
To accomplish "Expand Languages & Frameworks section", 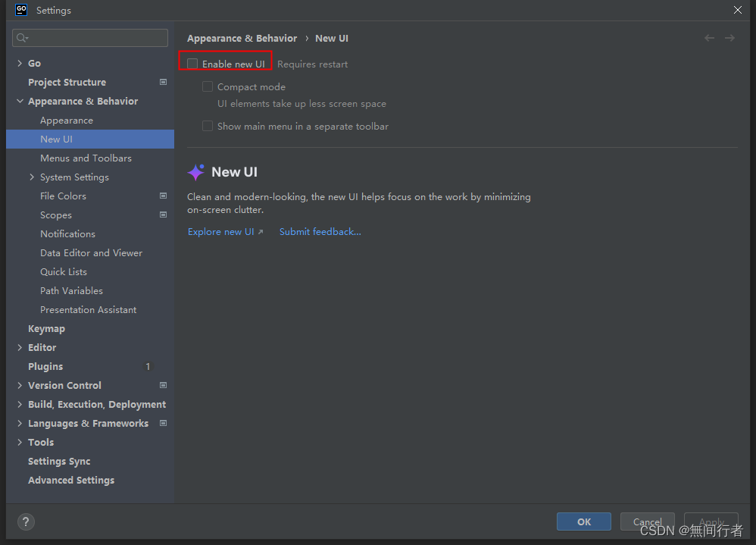I will tap(20, 423).
